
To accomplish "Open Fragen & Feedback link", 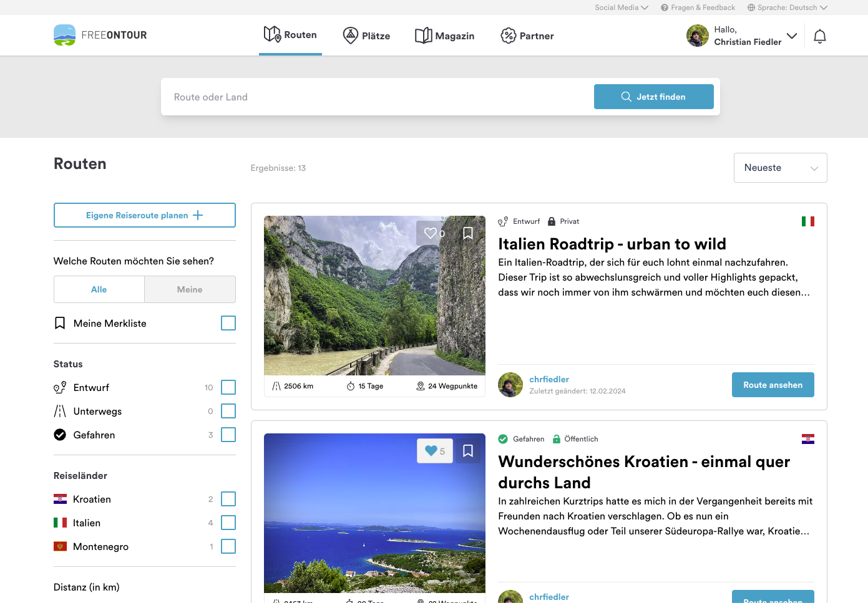I will pyautogui.click(x=703, y=7).
